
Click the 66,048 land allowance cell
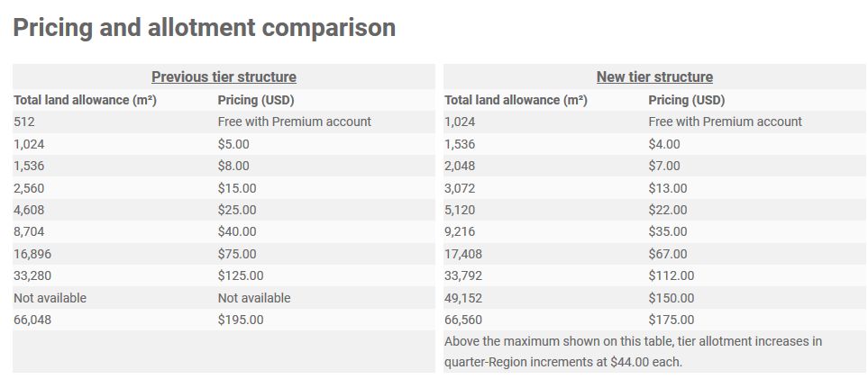pos(32,320)
